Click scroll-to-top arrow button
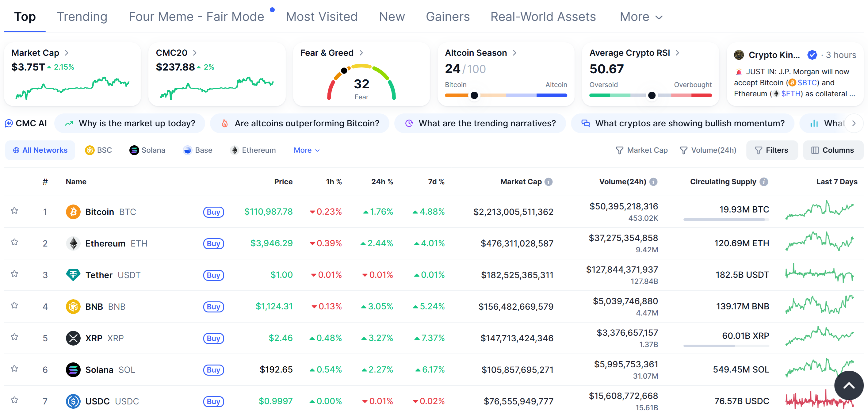 click(x=848, y=385)
